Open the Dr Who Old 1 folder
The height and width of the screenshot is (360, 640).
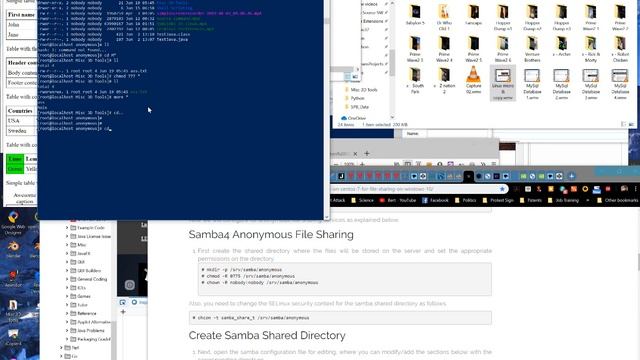click(x=444, y=18)
